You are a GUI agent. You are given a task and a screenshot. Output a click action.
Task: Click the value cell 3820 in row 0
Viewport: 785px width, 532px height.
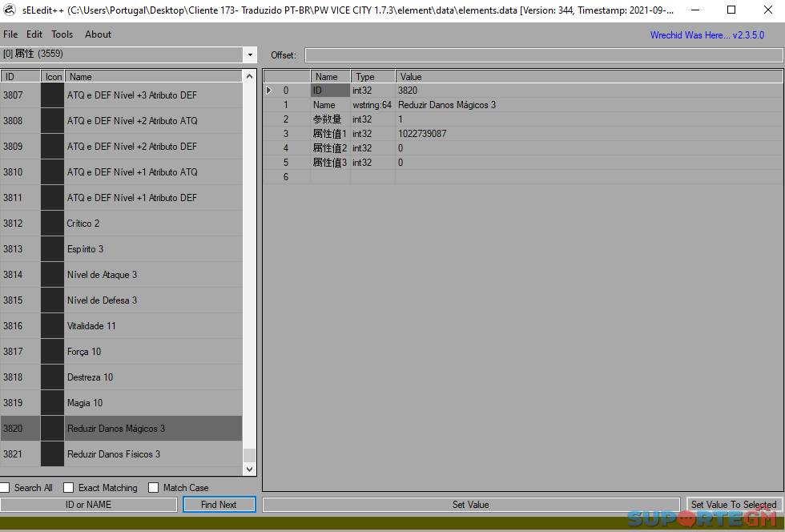pos(590,91)
